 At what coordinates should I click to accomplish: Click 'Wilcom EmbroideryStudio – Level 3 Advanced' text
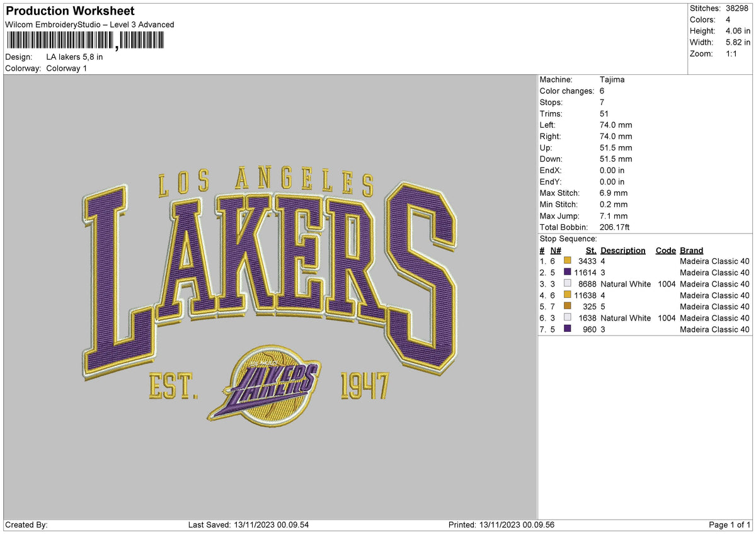tap(89, 25)
